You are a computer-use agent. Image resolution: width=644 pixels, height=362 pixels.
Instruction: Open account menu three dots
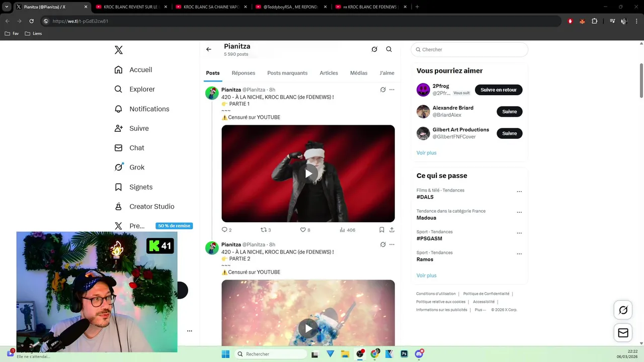(x=190, y=331)
